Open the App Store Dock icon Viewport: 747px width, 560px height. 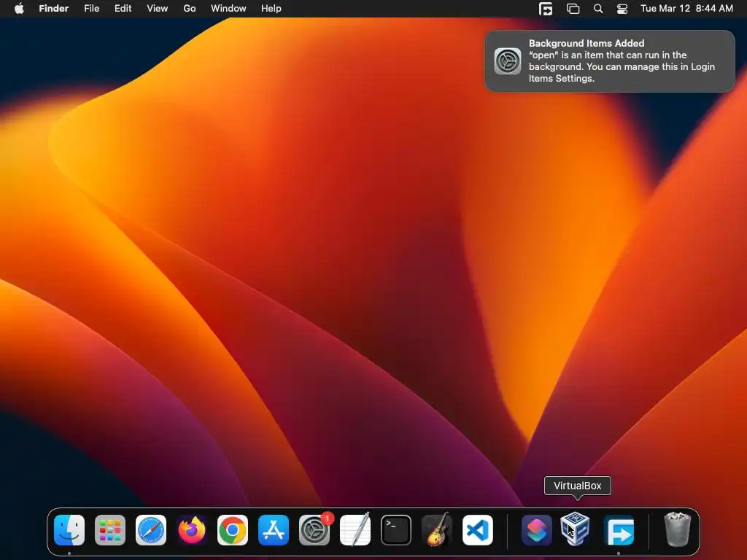(x=274, y=530)
